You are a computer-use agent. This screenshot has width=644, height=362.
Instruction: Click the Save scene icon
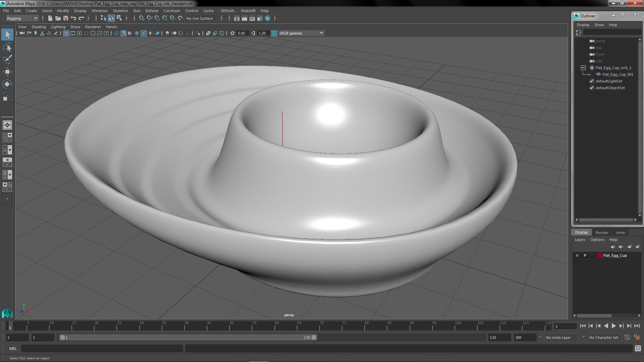pyautogui.click(x=66, y=18)
